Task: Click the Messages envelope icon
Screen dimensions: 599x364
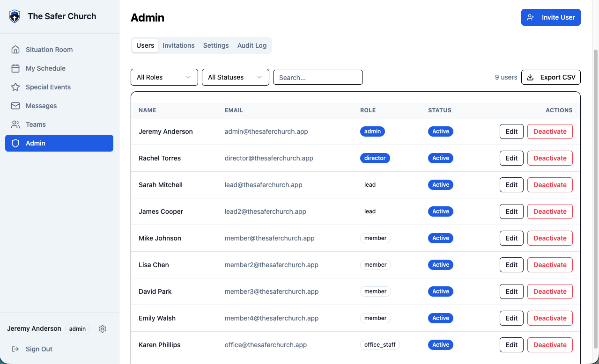Action: [15, 106]
